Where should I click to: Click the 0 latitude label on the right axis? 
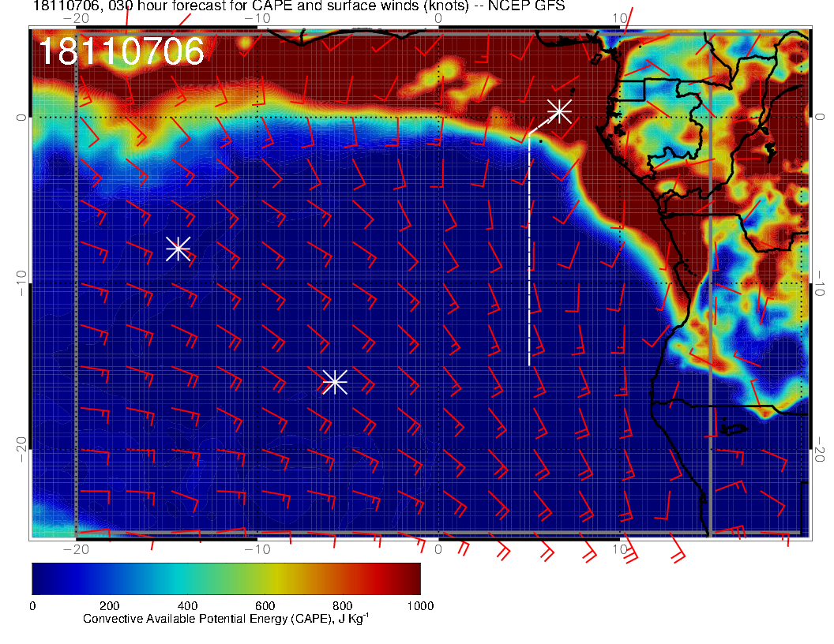[820, 117]
